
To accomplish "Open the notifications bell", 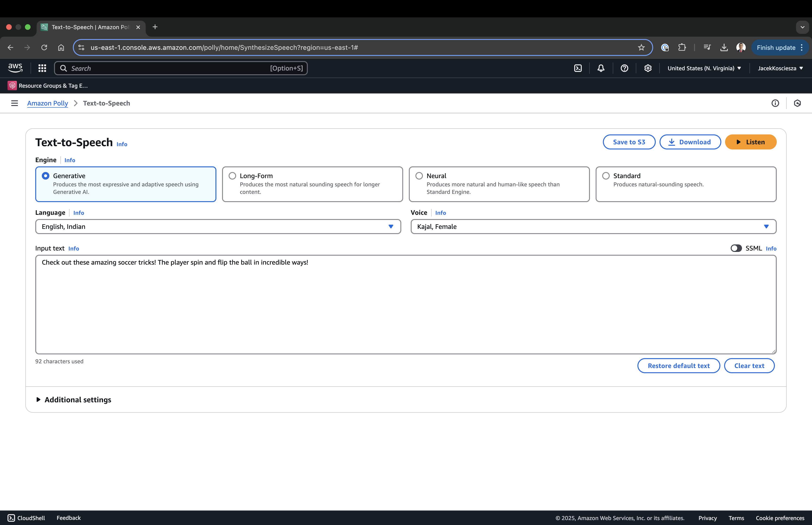I will (601, 68).
